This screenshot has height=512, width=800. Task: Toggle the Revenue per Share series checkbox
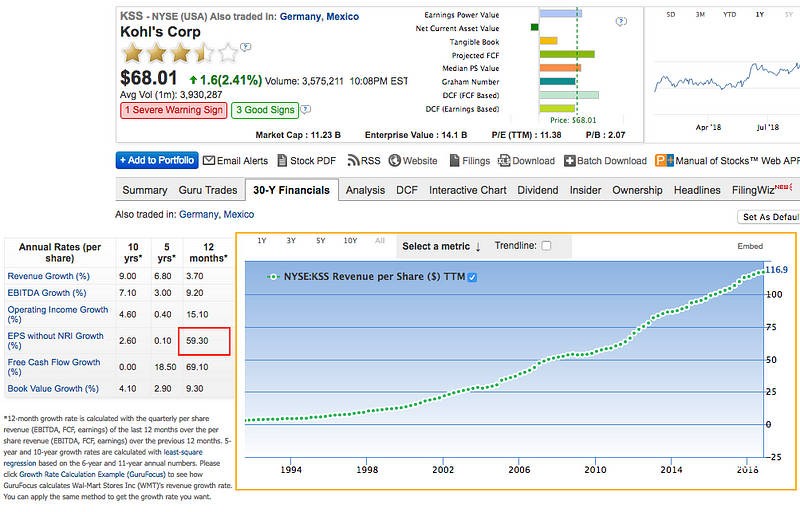click(x=472, y=277)
